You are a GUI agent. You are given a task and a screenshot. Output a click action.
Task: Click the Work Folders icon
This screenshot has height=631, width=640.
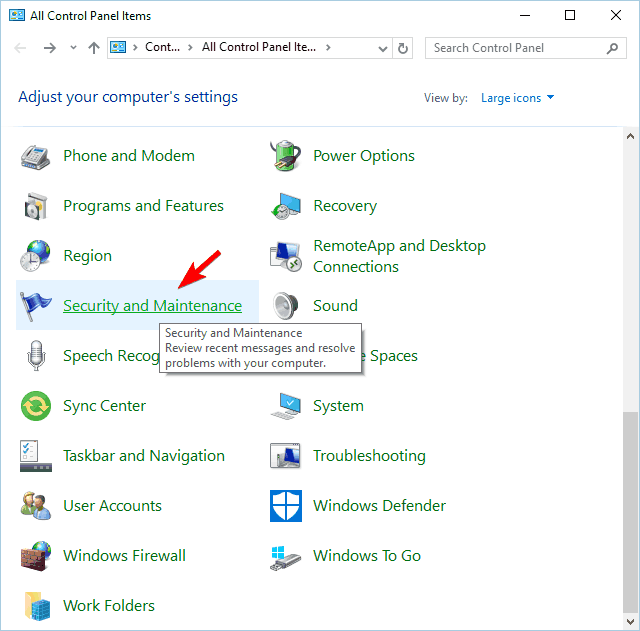coord(37,606)
